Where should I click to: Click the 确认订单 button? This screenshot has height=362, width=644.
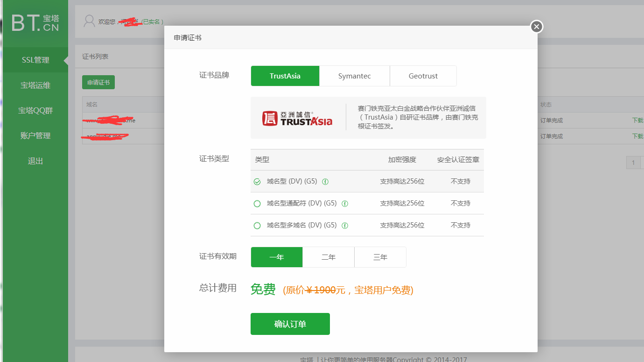290,324
